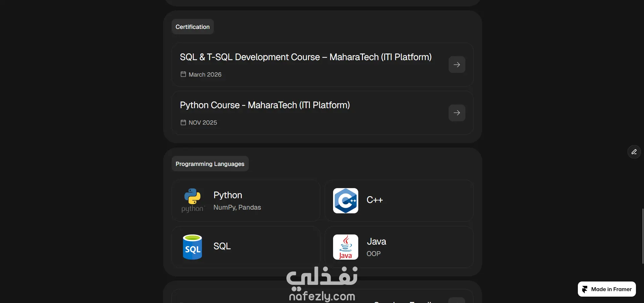Click the page vertical scrollbar thumb
Image resolution: width=644 pixels, height=303 pixels.
(643, 236)
